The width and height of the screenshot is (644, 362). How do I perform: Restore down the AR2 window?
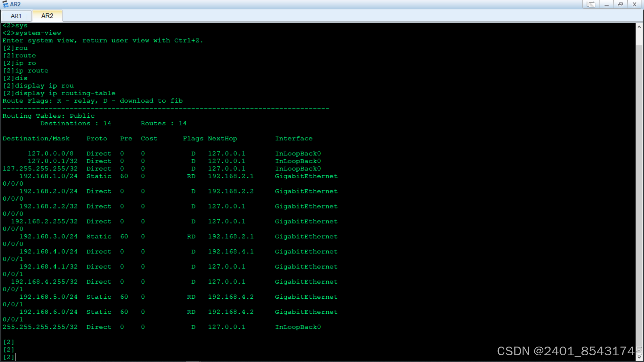[x=620, y=4]
